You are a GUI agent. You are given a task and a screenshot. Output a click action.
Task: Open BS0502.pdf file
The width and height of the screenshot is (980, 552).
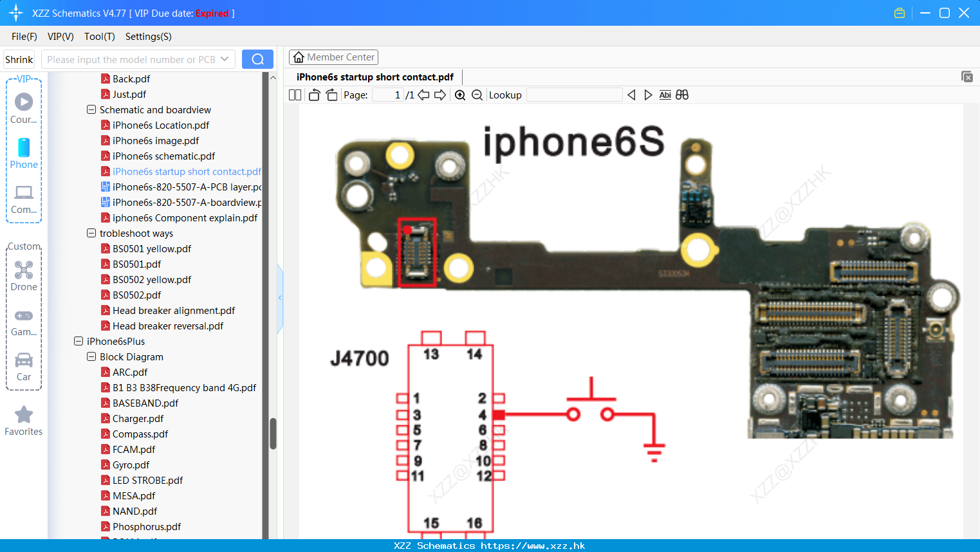point(136,295)
